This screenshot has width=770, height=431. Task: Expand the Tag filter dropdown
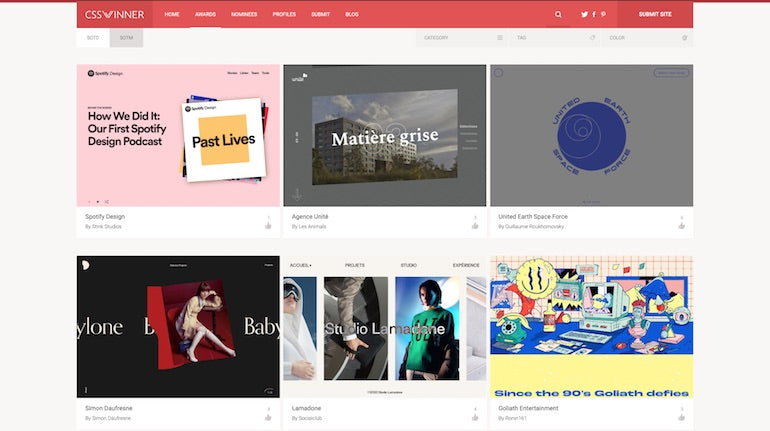555,38
